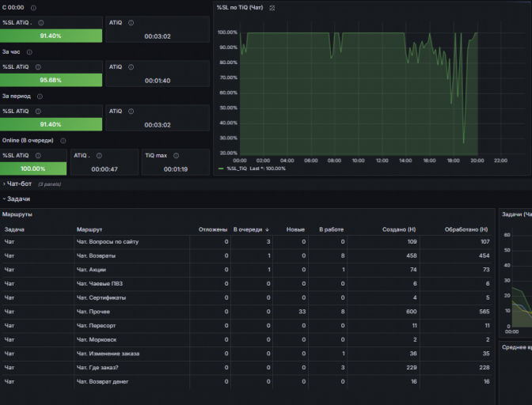Click info icon next to За период

[x=40, y=97]
